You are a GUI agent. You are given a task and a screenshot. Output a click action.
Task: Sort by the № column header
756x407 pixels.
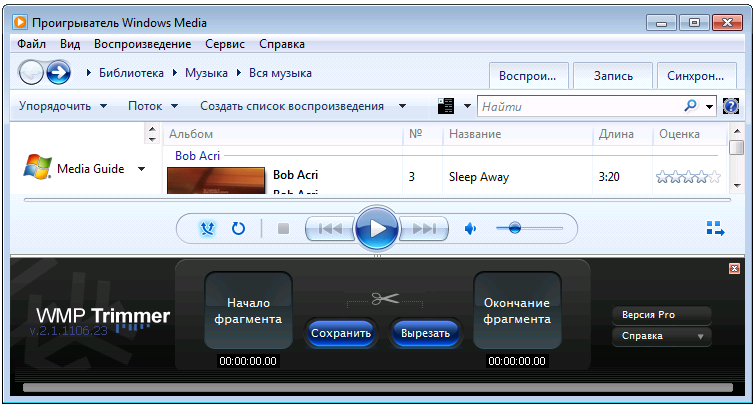tap(423, 134)
